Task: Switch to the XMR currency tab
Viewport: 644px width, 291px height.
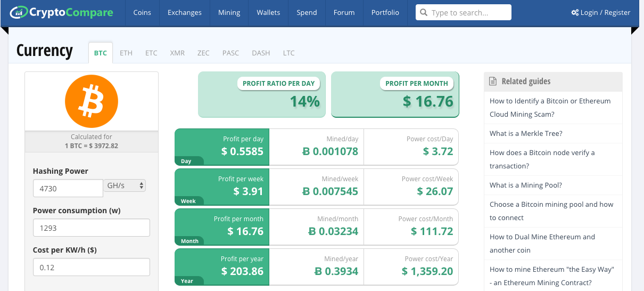Action: (x=177, y=53)
